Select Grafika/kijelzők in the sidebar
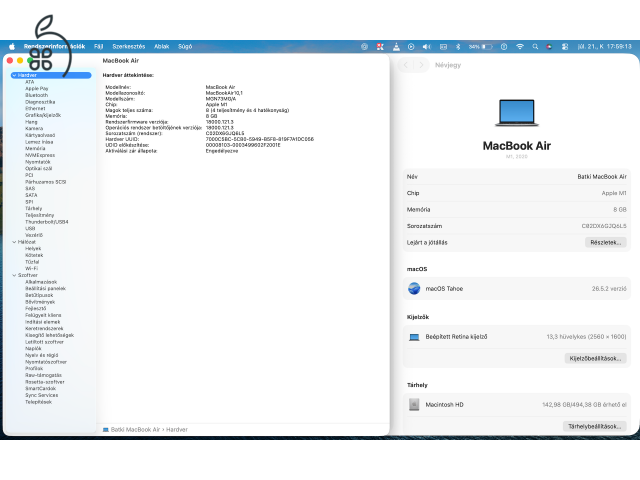 [x=43, y=116]
